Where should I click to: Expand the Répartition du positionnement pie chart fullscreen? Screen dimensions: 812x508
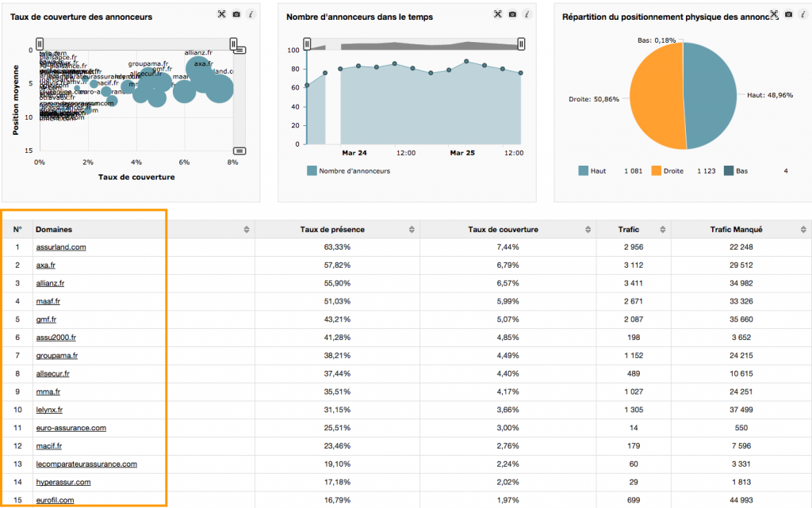tap(774, 14)
